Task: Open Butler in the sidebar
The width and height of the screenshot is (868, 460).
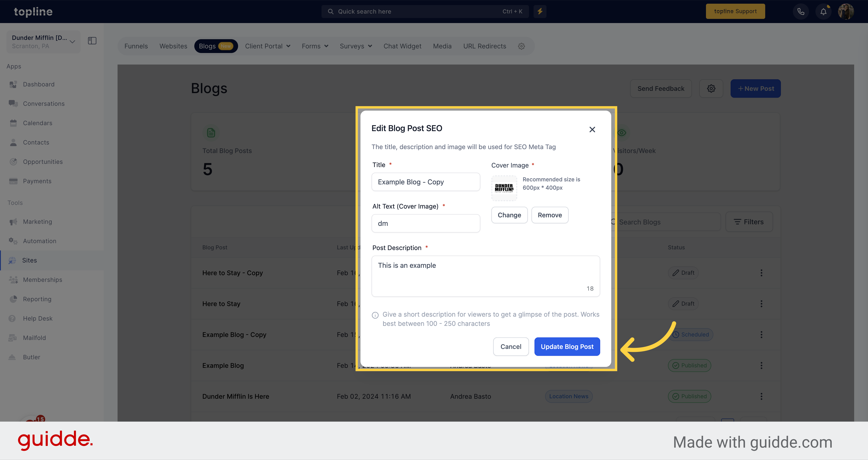Action: coord(31,357)
